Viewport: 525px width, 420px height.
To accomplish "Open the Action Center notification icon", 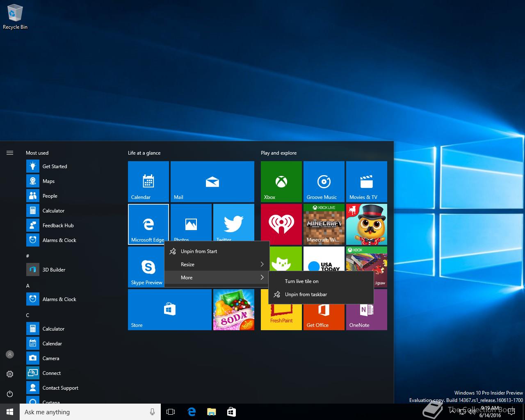I will pyautogui.click(x=511, y=412).
